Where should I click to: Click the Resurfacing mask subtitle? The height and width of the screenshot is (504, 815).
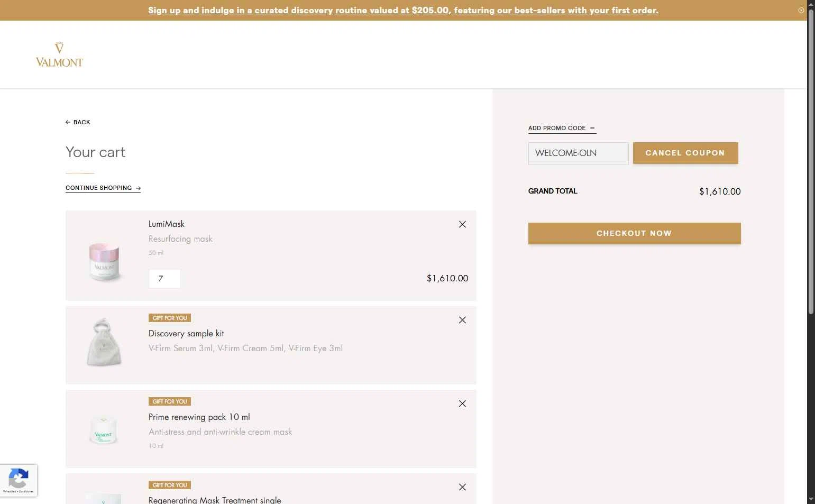[x=180, y=239]
